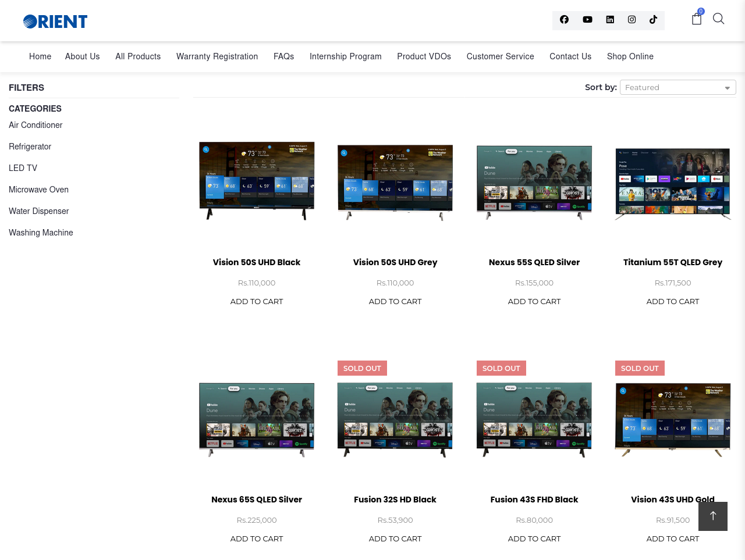This screenshot has width=745, height=560.
Task: Open the Instagram profile icon
Action: coord(632,20)
